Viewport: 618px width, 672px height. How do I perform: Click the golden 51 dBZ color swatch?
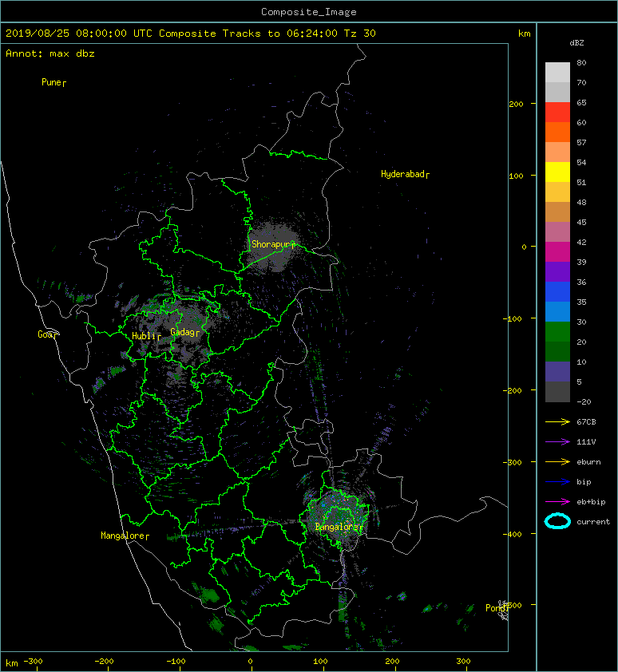click(x=557, y=192)
